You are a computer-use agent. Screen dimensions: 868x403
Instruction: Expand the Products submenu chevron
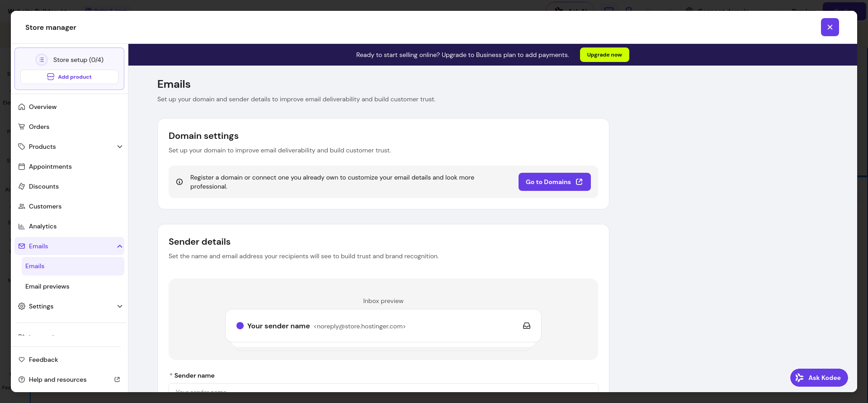120,147
